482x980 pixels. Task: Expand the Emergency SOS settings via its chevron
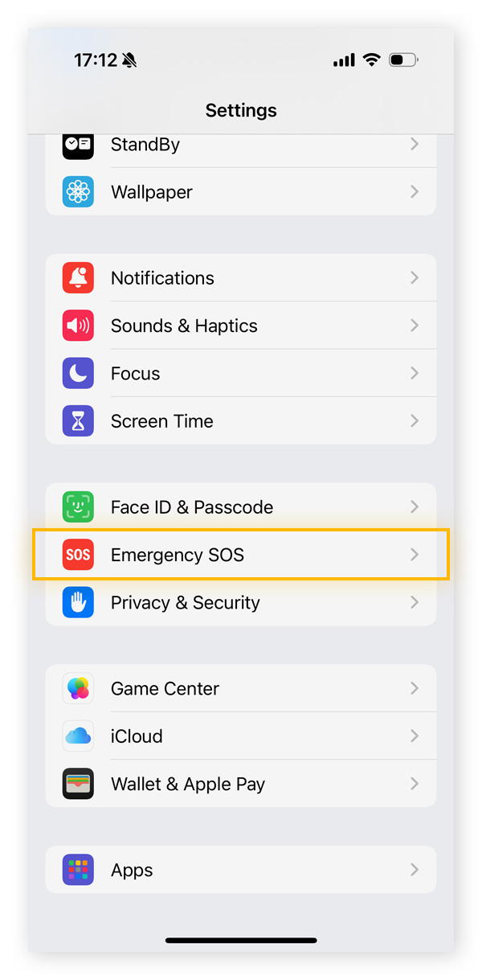tap(415, 555)
